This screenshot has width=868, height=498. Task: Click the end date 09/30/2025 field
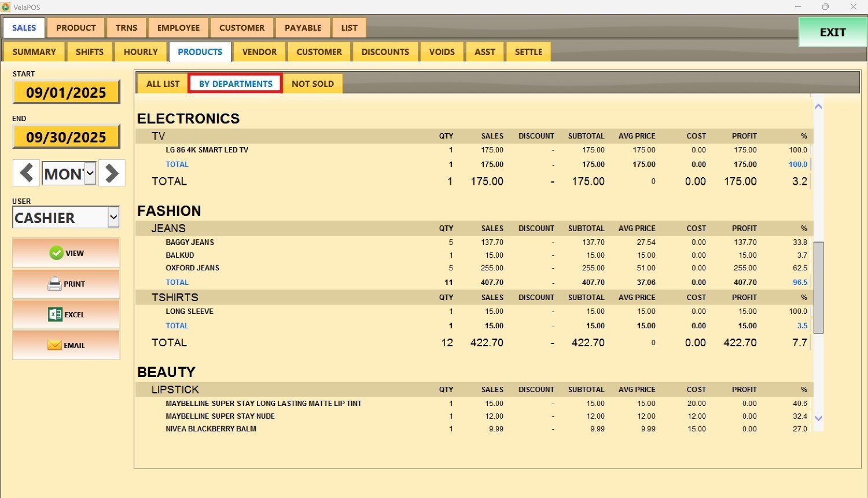pos(66,137)
